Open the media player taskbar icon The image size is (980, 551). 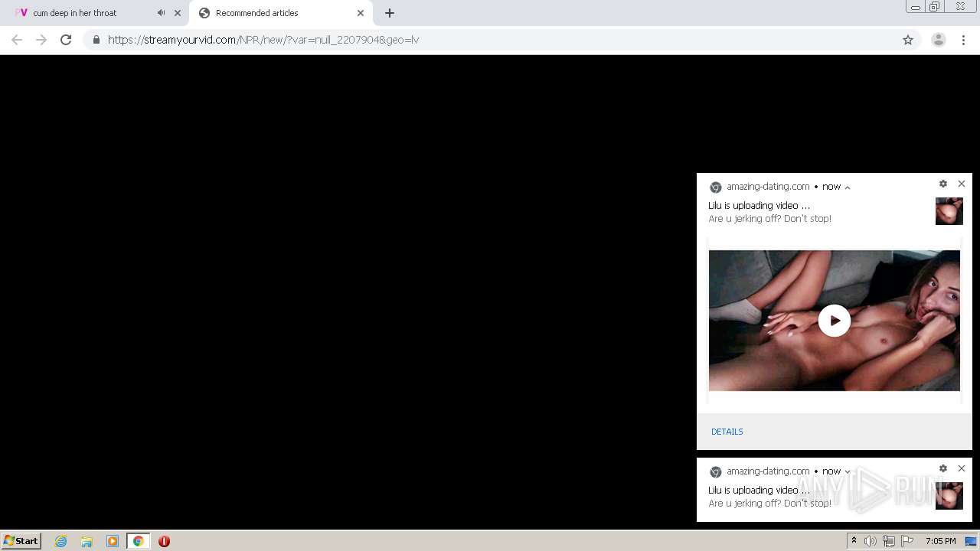click(x=113, y=541)
